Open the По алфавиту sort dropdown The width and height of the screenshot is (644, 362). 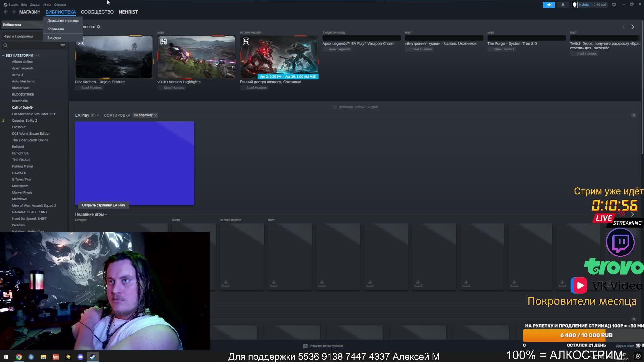(x=145, y=115)
